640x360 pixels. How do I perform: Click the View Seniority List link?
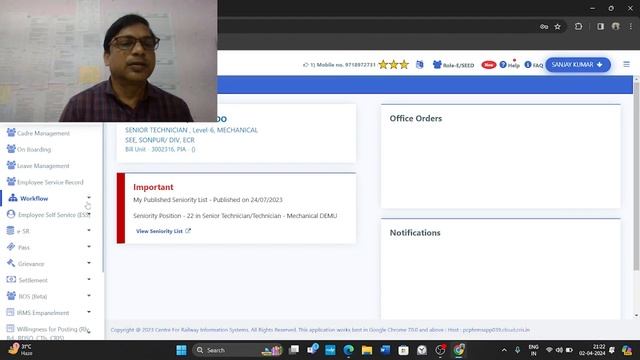tap(163, 231)
